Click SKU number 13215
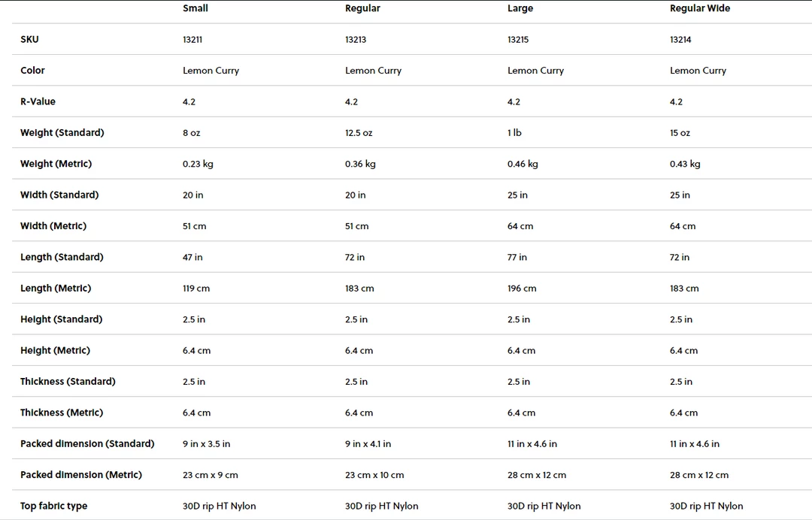812x520 pixels. pyautogui.click(x=518, y=40)
